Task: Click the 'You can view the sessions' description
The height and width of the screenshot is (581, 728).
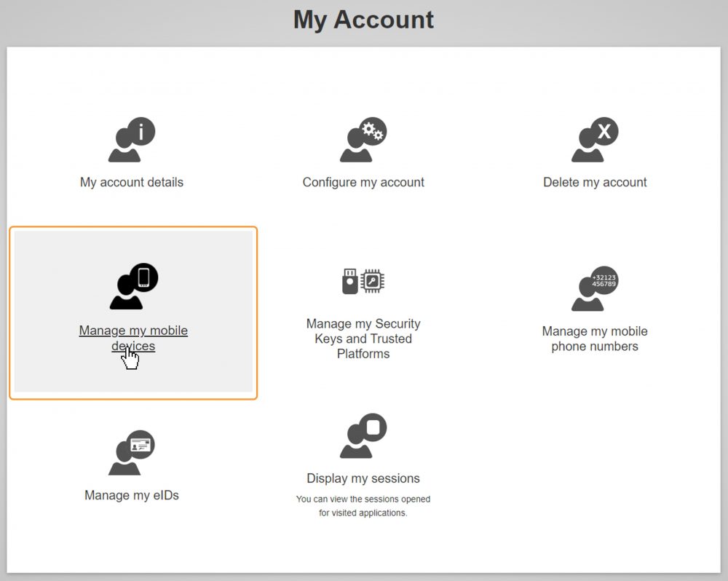Action: pyautogui.click(x=363, y=506)
